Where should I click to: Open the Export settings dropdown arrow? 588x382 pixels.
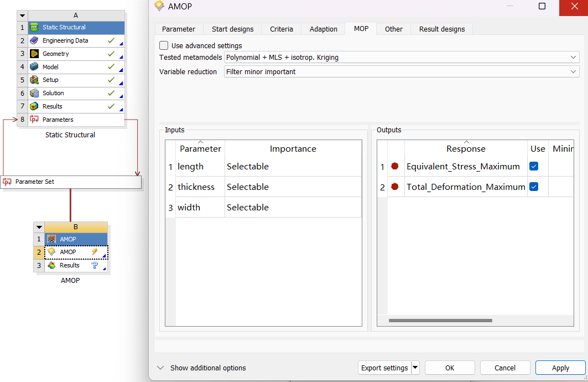(x=415, y=368)
